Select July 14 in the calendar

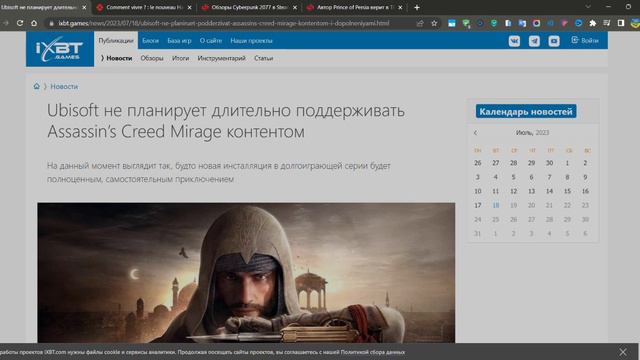point(549,191)
